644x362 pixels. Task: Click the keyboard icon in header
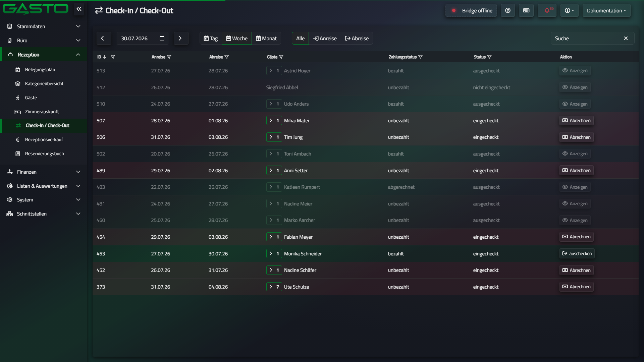click(x=526, y=10)
